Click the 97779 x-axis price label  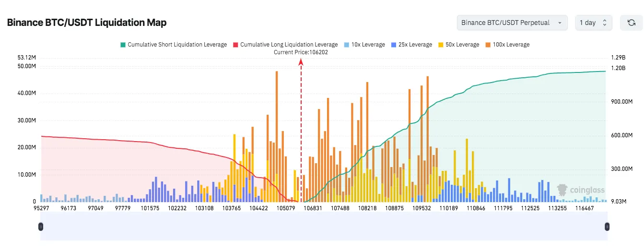[123, 208]
